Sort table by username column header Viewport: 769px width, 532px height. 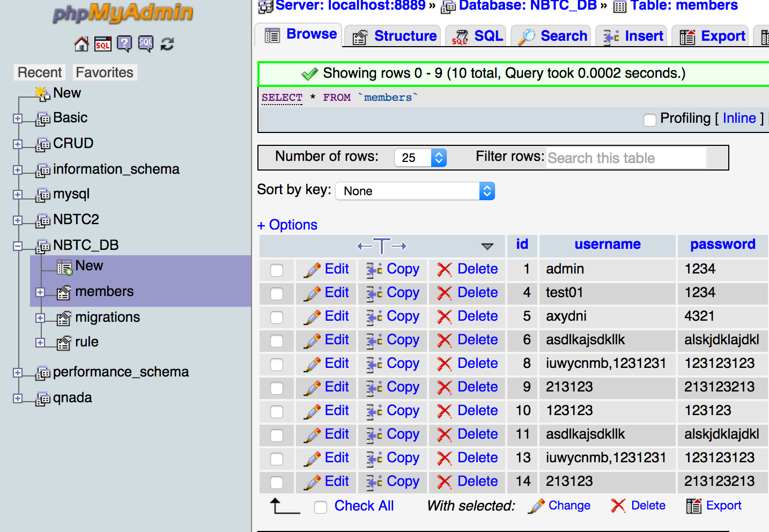coord(608,245)
